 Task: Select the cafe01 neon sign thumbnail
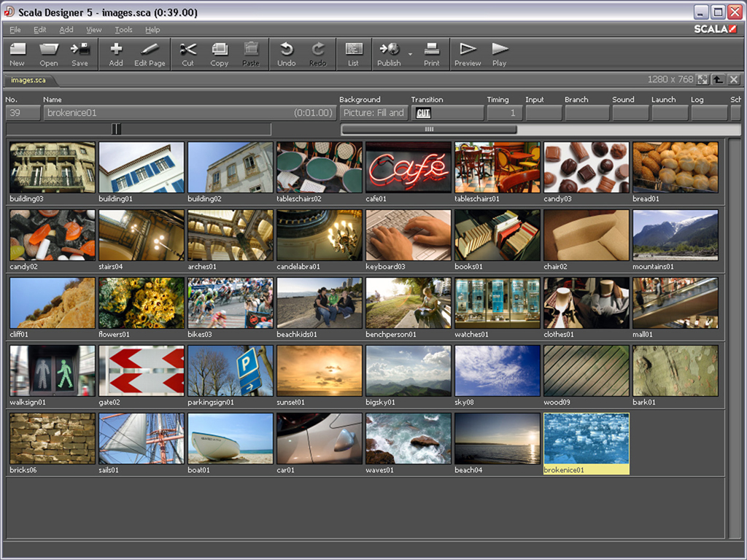pos(409,168)
